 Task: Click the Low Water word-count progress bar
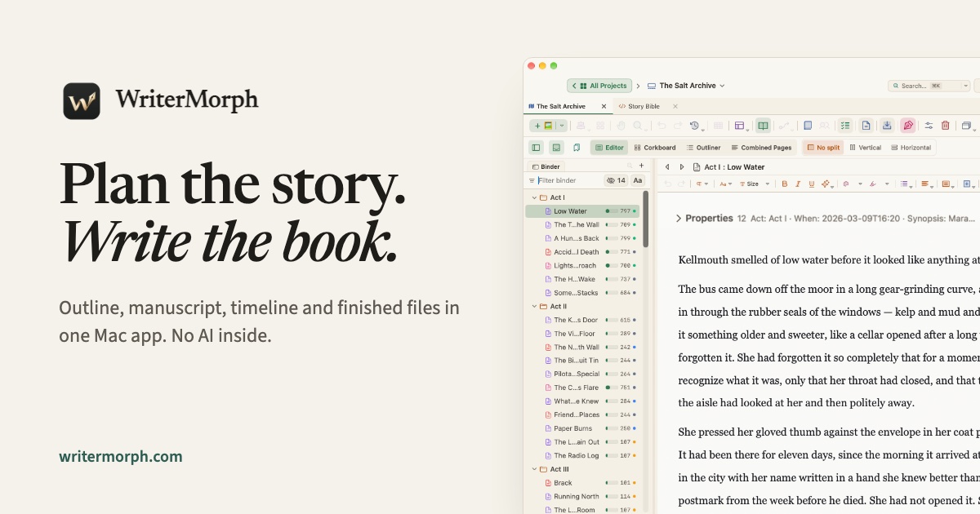[611, 211]
